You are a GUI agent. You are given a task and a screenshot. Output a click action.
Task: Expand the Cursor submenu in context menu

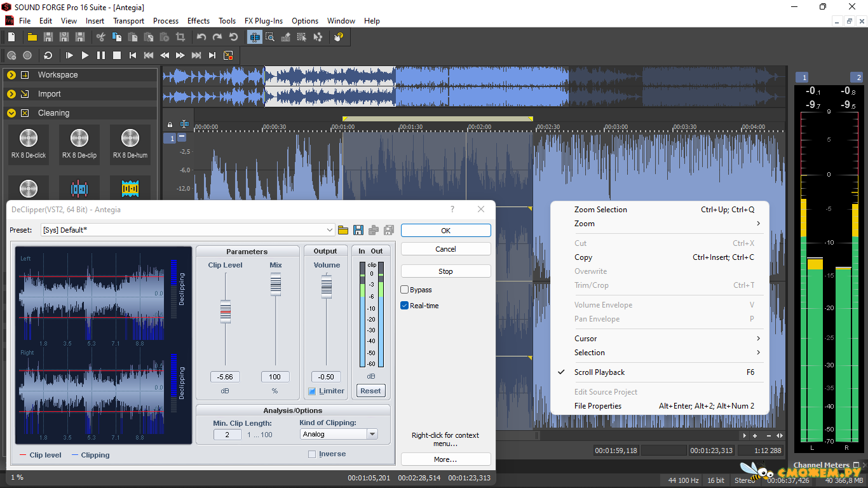click(659, 339)
